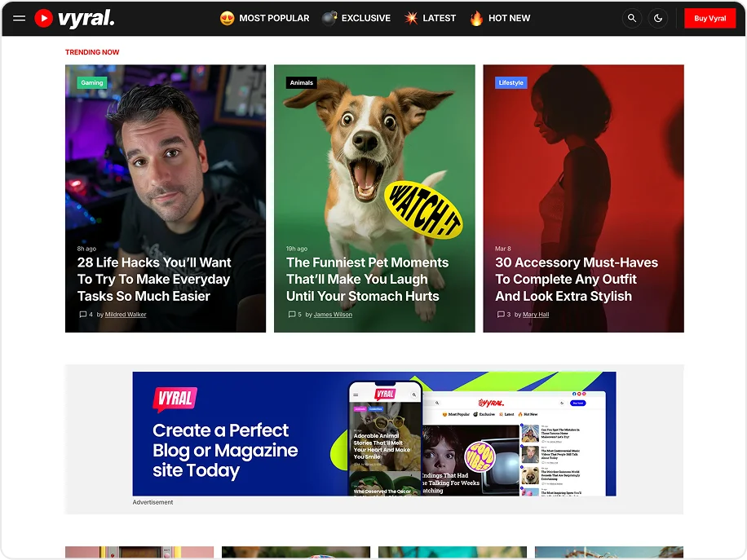The width and height of the screenshot is (747, 560).
Task: View author Mary Hall's profile
Action: (x=536, y=315)
